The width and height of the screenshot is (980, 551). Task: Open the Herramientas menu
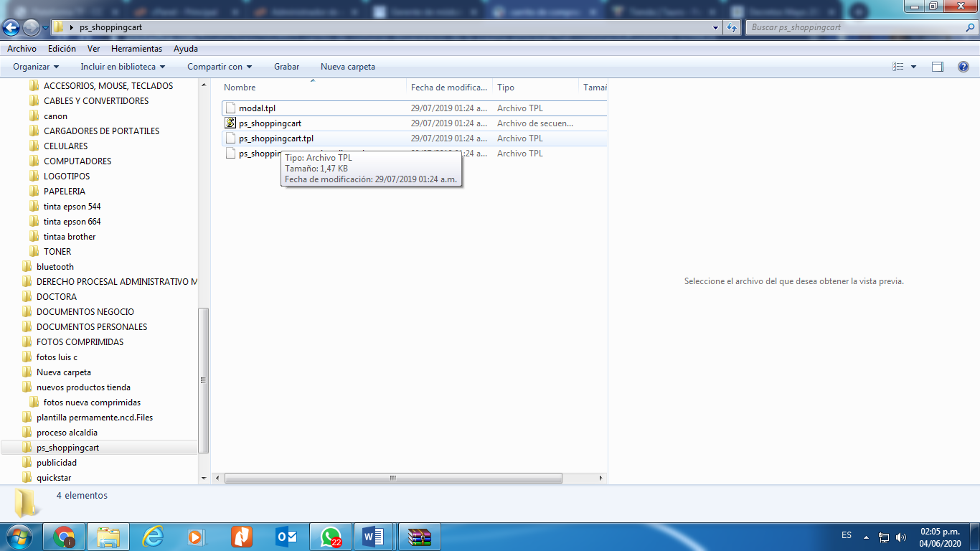click(136, 49)
